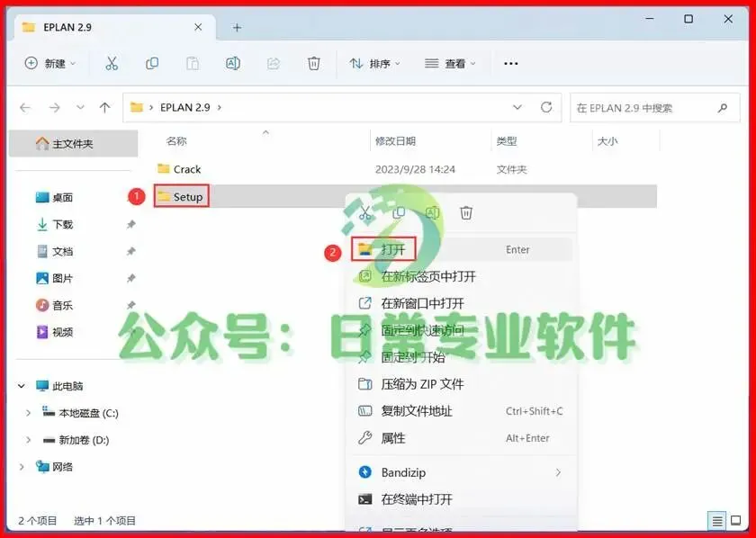The width and height of the screenshot is (756, 538).
Task: Click the Cut scissors icon in toolbar
Action: coord(112,63)
